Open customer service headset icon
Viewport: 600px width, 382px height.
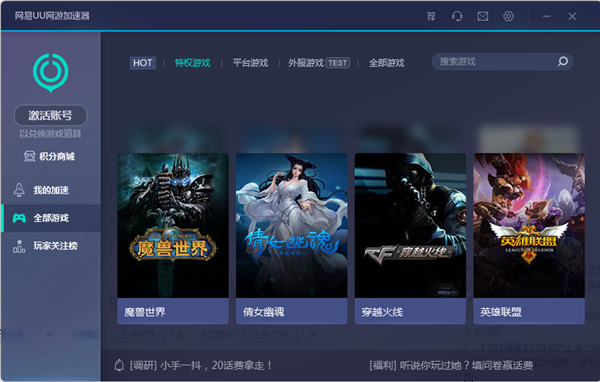pyautogui.click(x=457, y=16)
